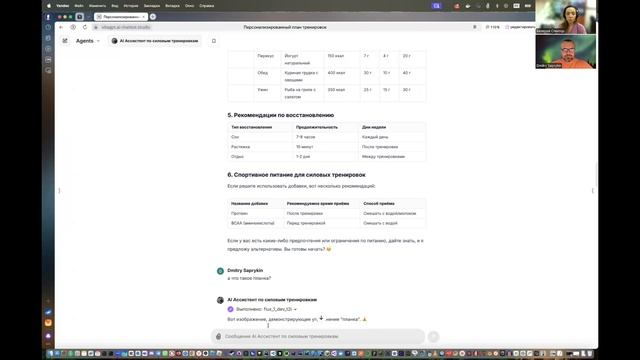
Task: Click user message about планка
Action: (x=249, y=278)
